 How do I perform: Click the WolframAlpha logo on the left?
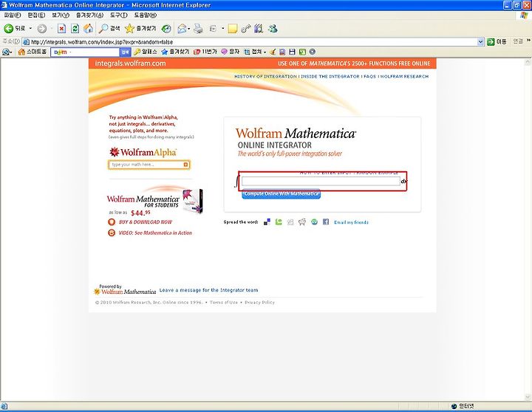143,152
